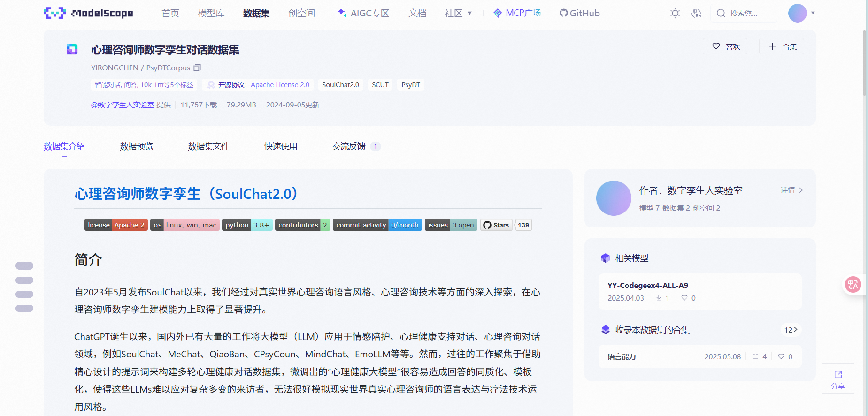
Task: Click the 分享 share button
Action: (838, 379)
